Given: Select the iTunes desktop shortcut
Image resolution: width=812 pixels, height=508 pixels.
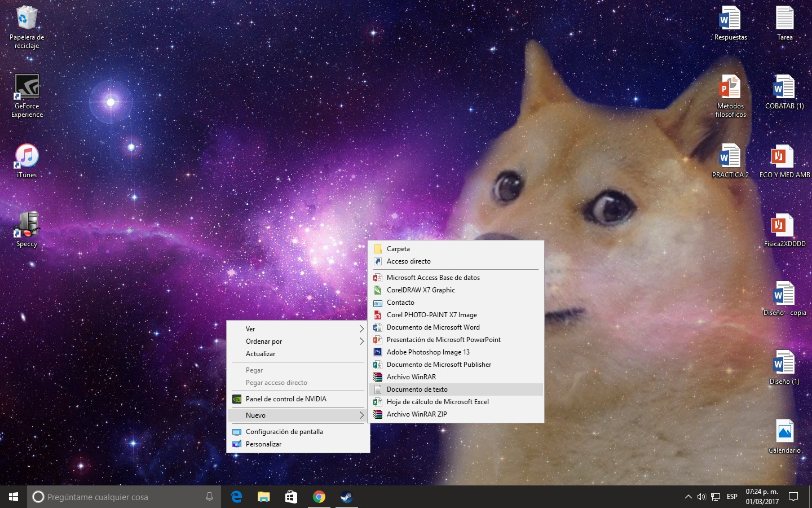Looking at the screenshot, I should click(27, 161).
